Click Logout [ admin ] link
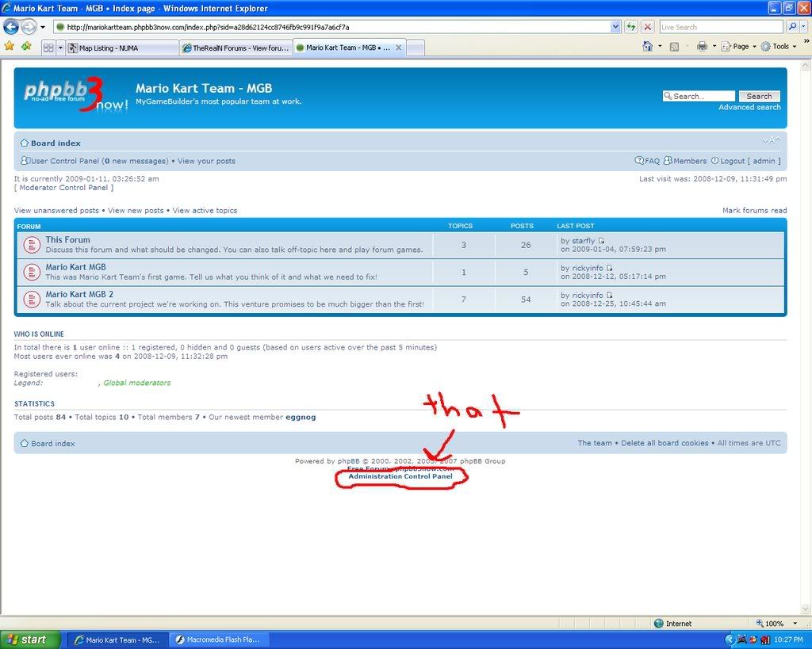812x649 pixels. point(745,161)
